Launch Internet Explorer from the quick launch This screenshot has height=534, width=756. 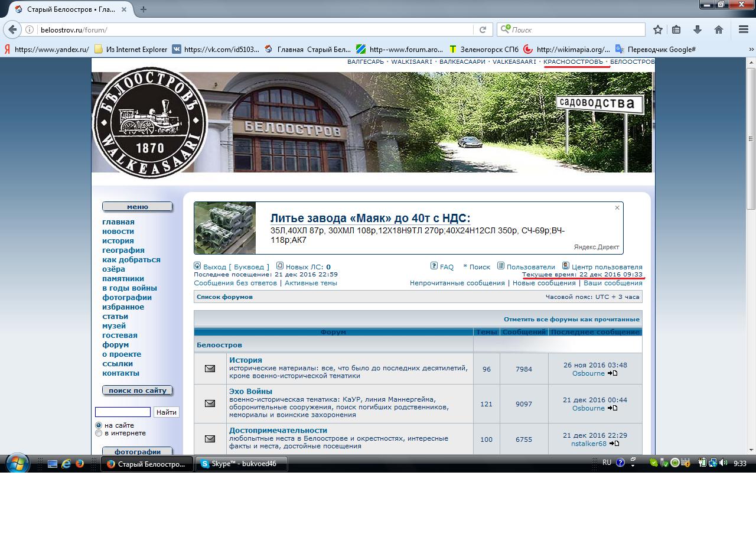(x=66, y=464)
